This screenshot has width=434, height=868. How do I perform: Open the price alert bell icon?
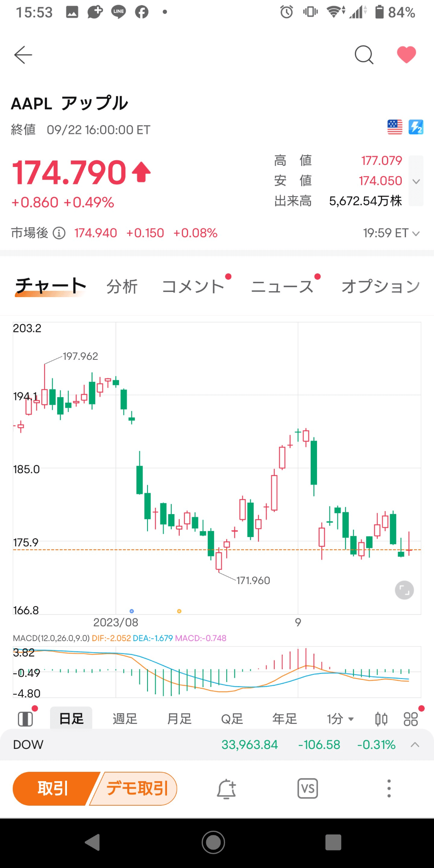tap(226, 789)
